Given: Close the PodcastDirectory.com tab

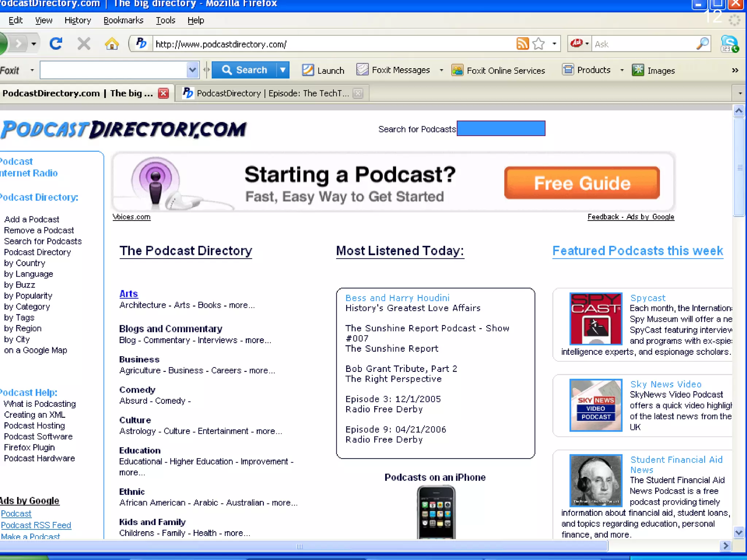Looking at the screenshot, I should 163,93.
